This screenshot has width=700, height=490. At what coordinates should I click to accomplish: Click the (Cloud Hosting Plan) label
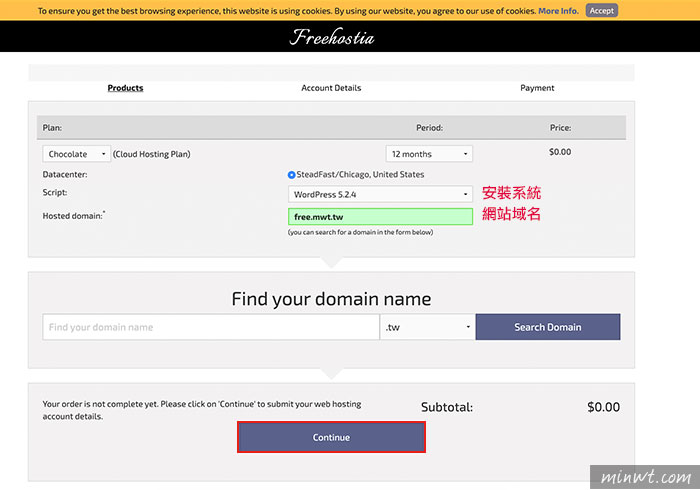(151, 154)
